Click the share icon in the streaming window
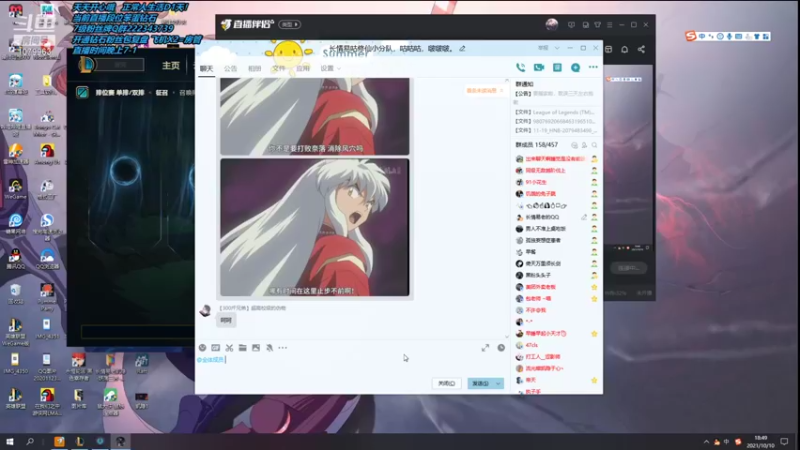Screen dimensions: 800x450 click(641, 49)
